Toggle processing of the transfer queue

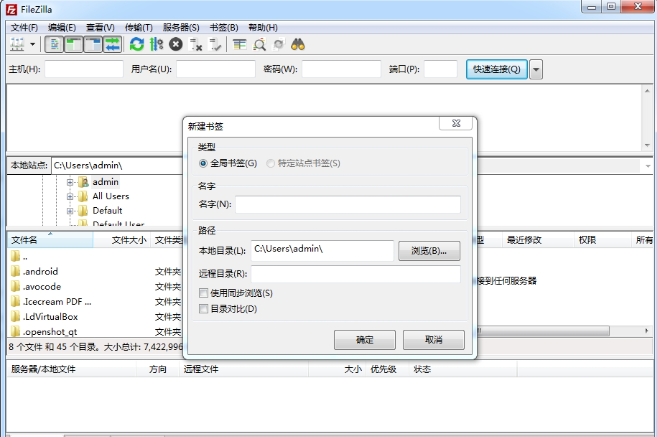156,44
